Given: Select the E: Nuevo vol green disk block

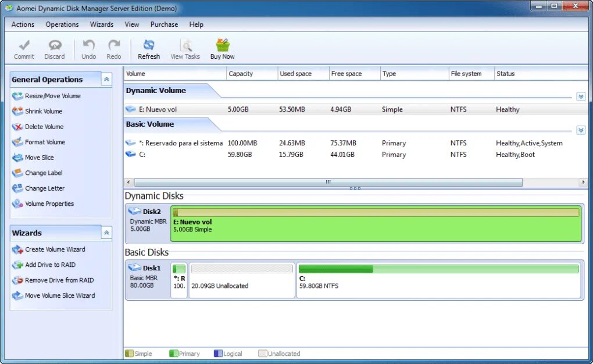Looking at the screenshot, I should pos(376,224).
